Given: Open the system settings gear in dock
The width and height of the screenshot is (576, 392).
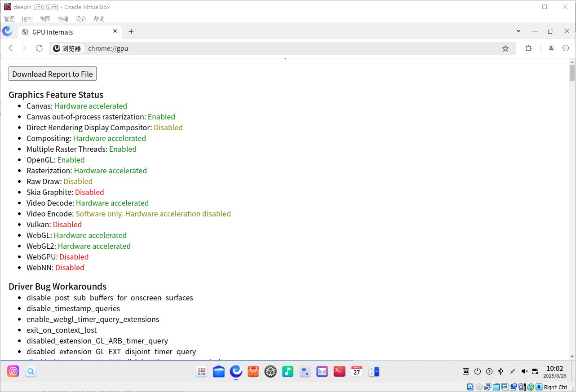Looking at the screenshot, I should (x=270, y=371).
